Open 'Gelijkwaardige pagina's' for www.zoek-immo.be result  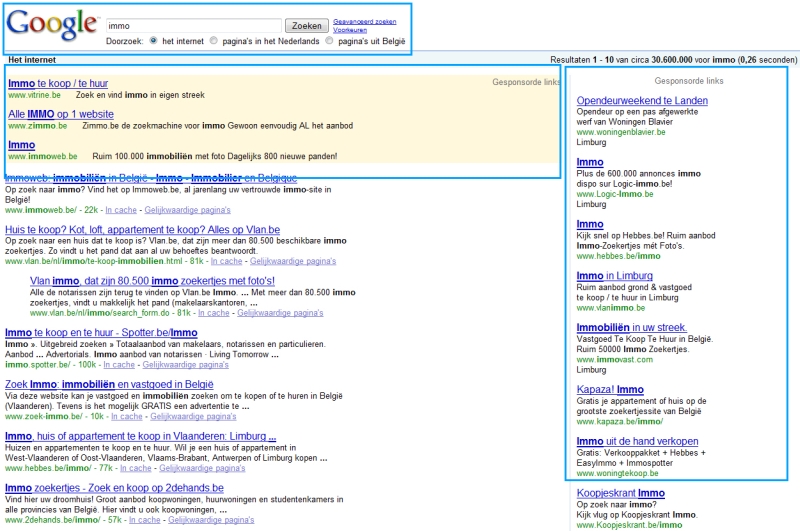[193, 417]
